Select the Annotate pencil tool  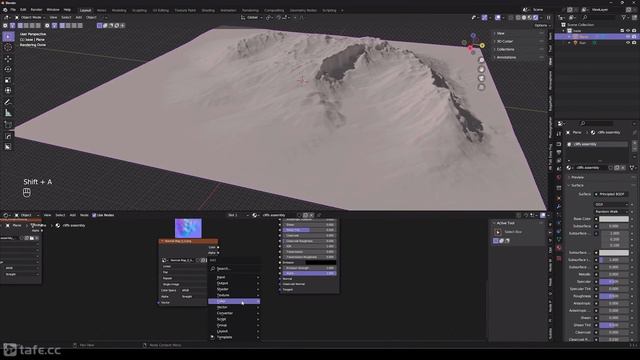click(8, 102)
